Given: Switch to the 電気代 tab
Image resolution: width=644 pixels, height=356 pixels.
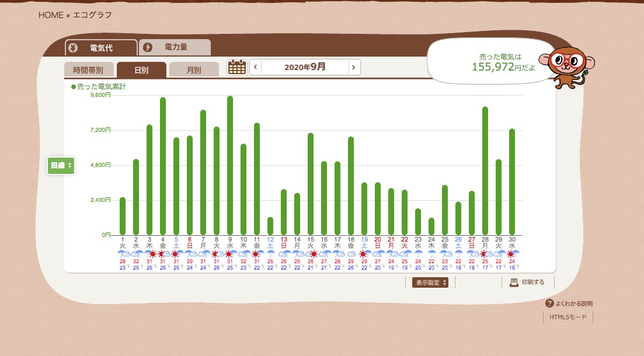Looking at the screenshot, I should coord(101,48).
